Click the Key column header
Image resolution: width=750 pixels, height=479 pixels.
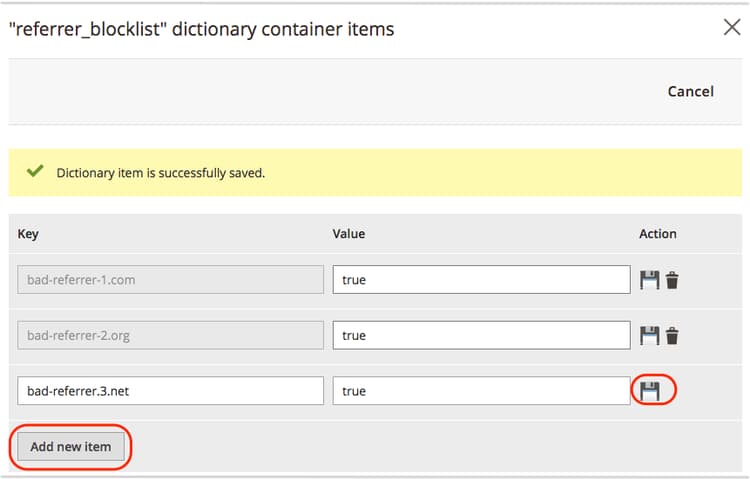click(x=28, y=234)
